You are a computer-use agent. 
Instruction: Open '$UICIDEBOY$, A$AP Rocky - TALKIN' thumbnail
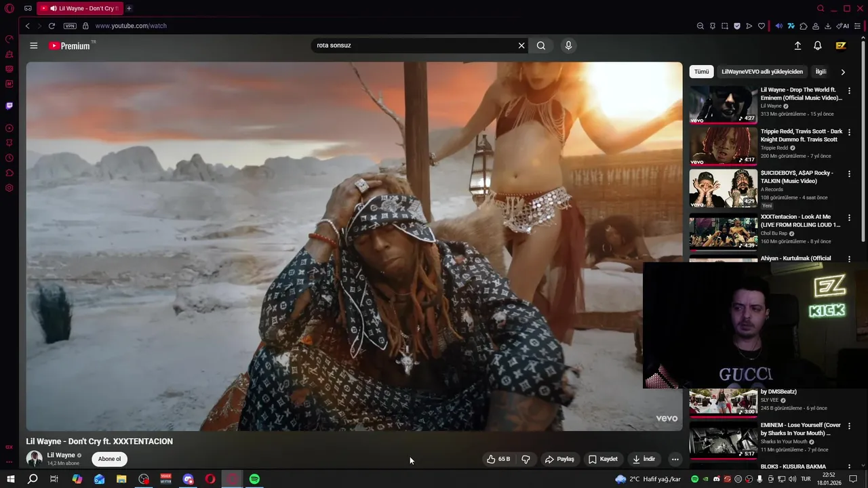click(724, 188)
